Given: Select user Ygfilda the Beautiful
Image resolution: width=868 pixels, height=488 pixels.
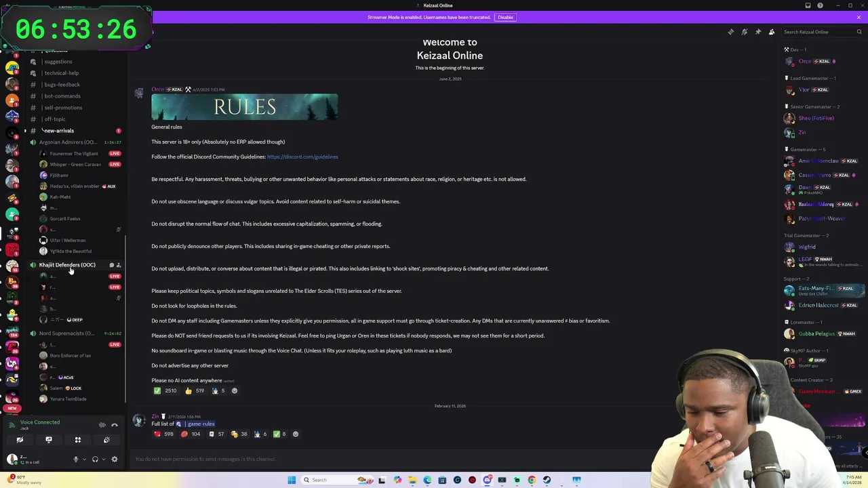Looking at the screenshot, I should coord(71,251).
